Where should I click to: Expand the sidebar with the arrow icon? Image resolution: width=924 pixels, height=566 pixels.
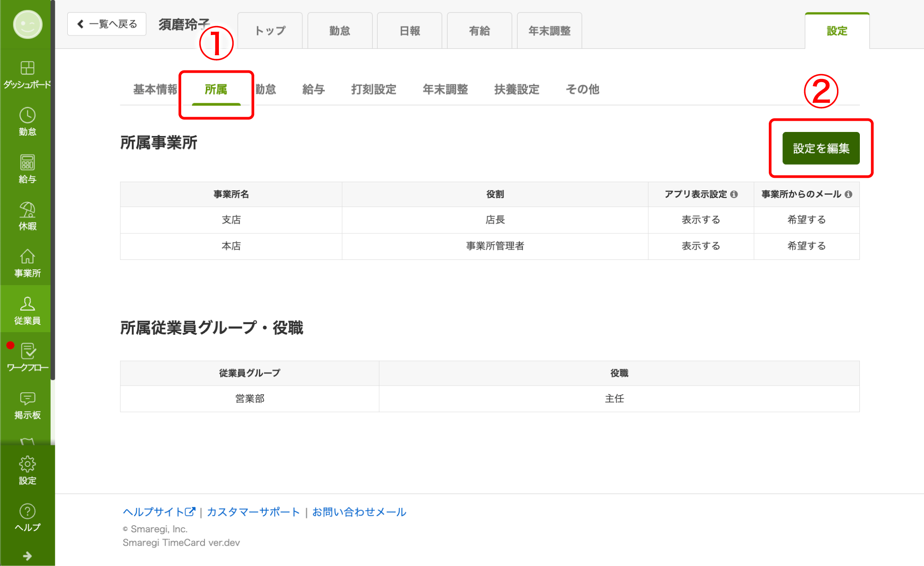point(27,556)
